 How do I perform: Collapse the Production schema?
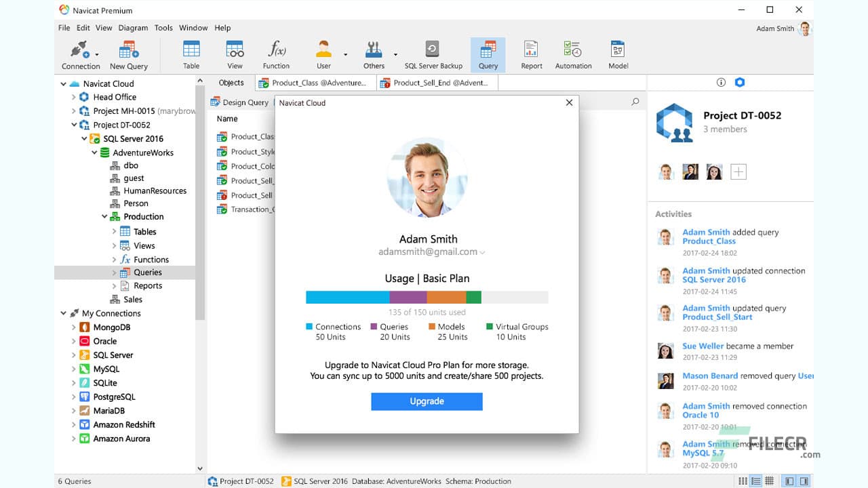pyautogui.click(x=105, y=216)
